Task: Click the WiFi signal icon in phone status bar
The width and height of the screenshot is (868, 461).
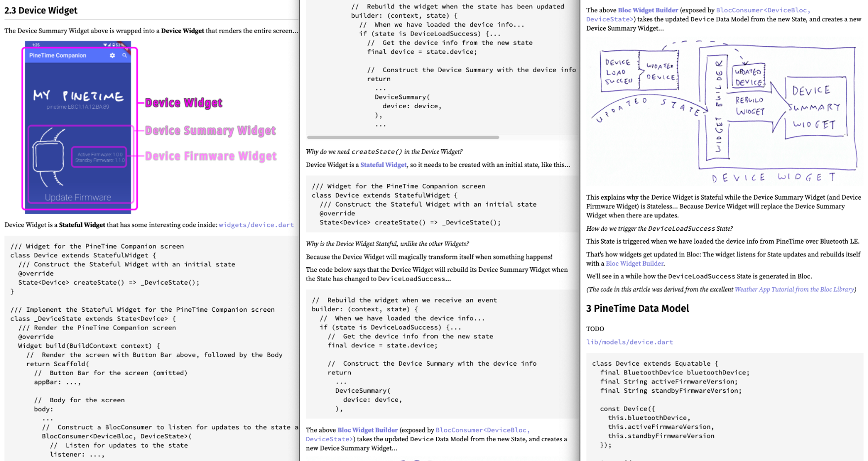Action: (x=105, y=45)
